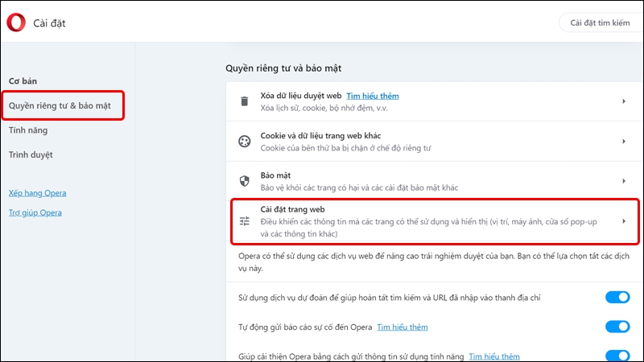Screen dimensions: 644x362
Task: Click text Bảo vệ khỏi các trang có hại
Action: pyautogui.click(x=359, y=188)
